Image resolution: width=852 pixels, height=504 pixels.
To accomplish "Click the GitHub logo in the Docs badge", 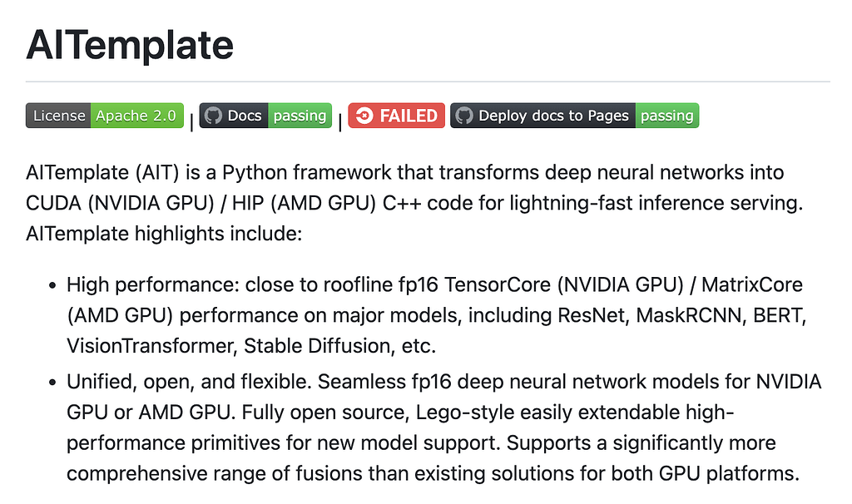I will pos(214,116).
